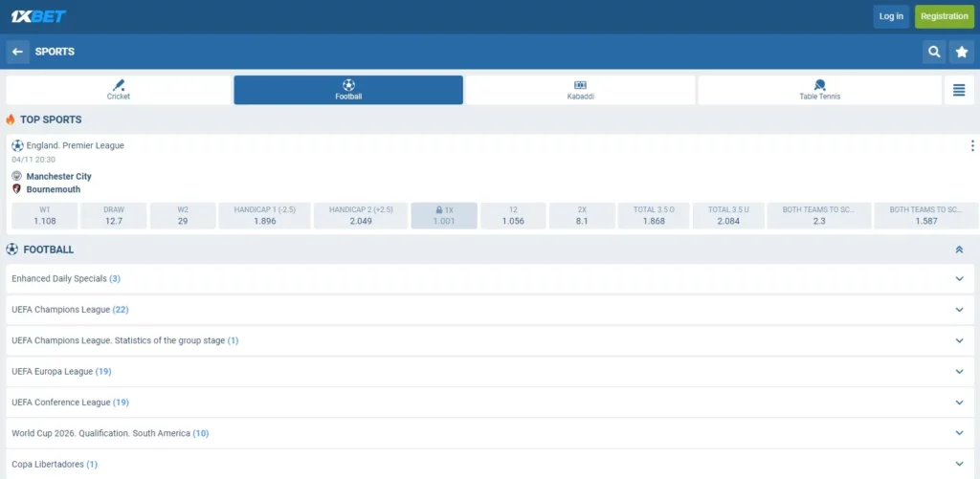Open Copa Libertadores (1) row

(490, 464)
